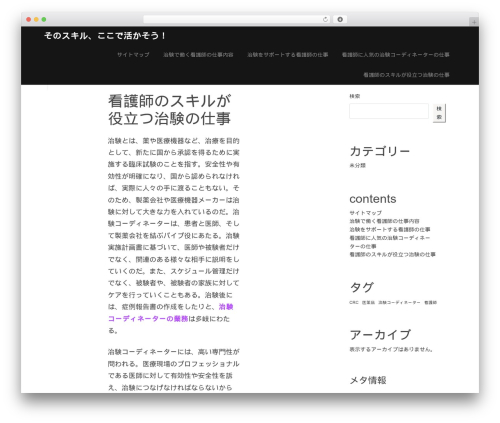The image size is (500, 423).
Task: Click the yellow minimize window dot
Action: 36,19
